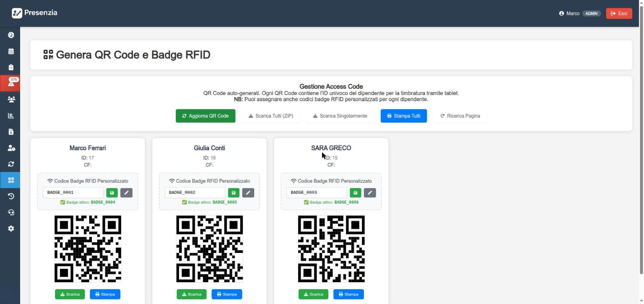Click the Marco user profile in header
The image size is (644, 304).
[x=569, y=14]
